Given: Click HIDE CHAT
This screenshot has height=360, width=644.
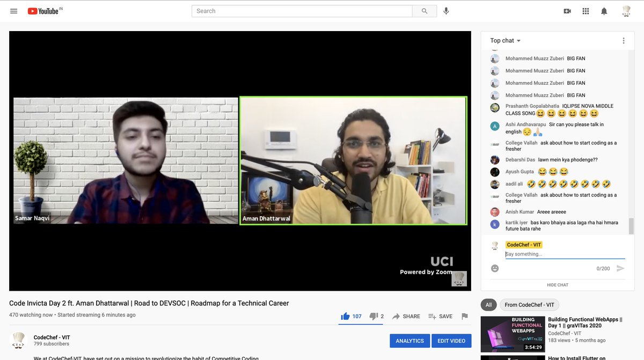Looking at the screenshot, I should [558, 285].
